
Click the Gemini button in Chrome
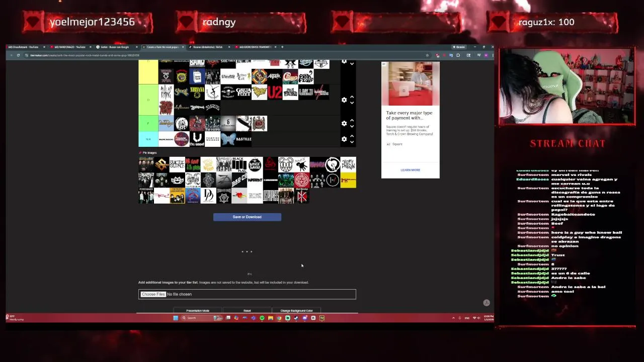click(x=459, y=47)
